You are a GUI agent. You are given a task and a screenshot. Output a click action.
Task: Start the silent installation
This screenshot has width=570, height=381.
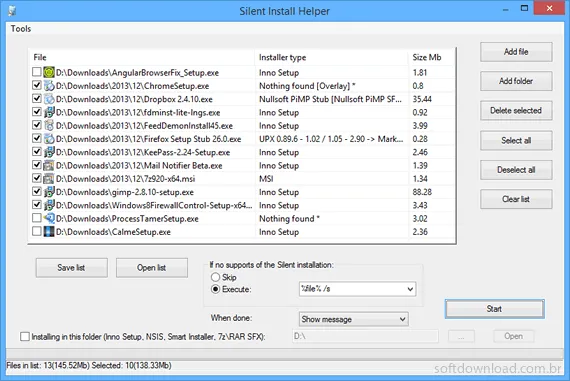[x=495, y=309]
